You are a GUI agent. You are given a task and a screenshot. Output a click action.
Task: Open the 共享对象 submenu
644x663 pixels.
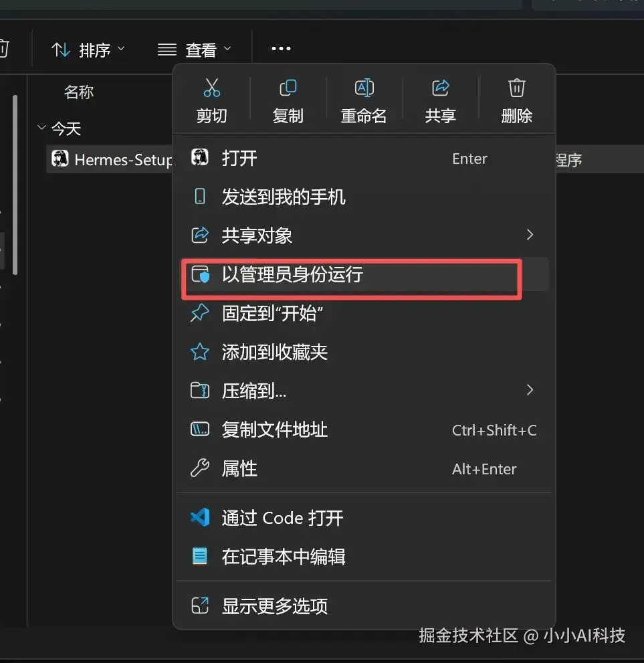364,235
